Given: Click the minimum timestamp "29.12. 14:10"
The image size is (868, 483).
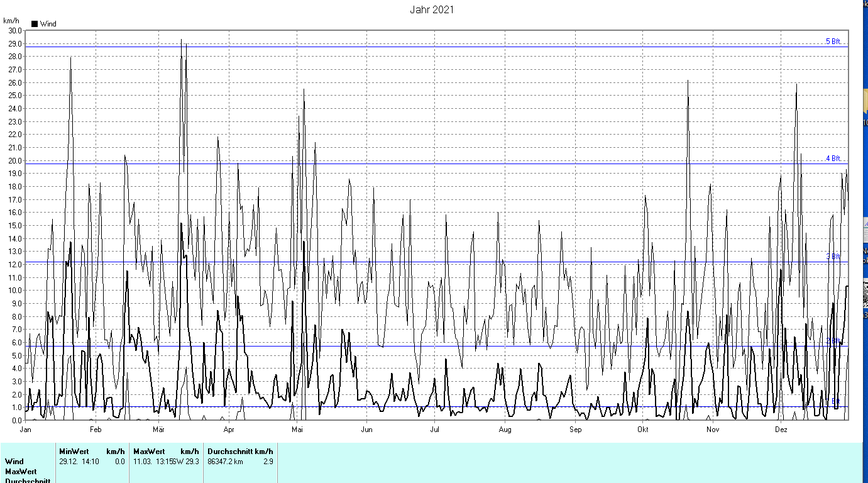Looking at the screenshot, I should (x=79, y=462).
